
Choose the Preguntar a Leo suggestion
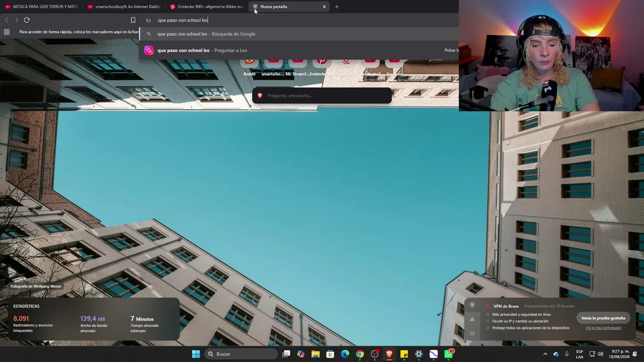(x=299, y=50)
